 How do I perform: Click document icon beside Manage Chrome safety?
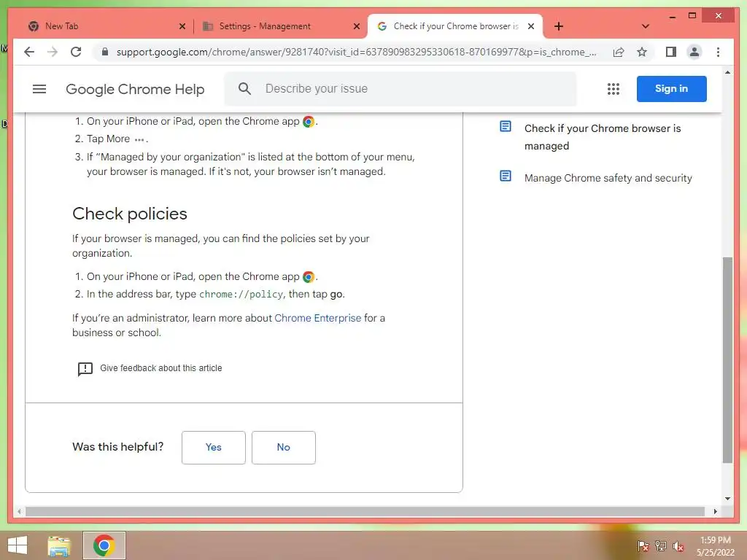[x=506, y=176]
